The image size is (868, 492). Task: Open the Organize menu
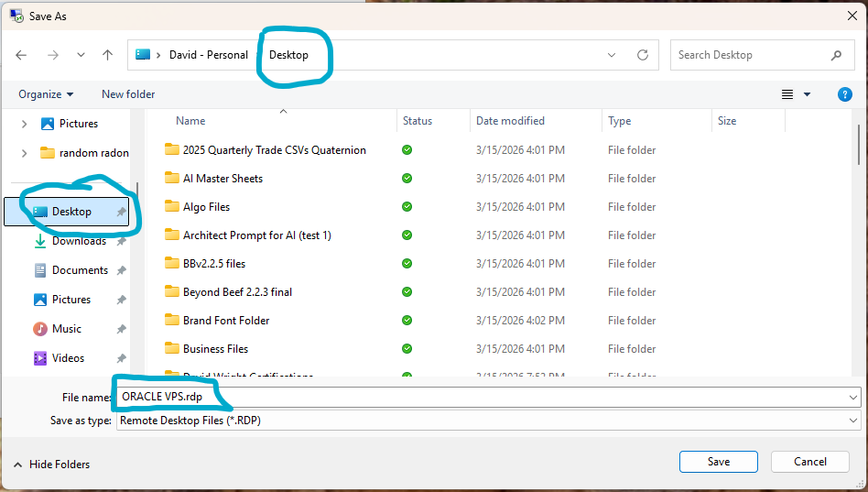(x=46, y=94)
